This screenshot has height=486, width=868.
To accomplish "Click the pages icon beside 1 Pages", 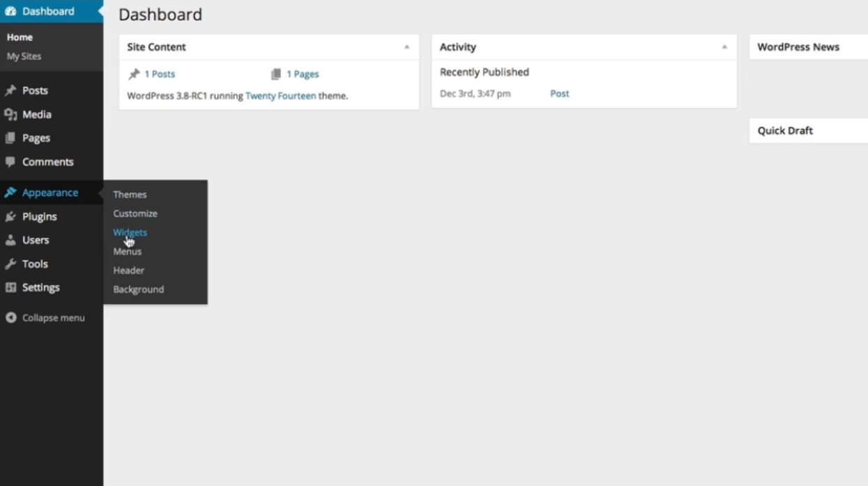I will (276, 74).
